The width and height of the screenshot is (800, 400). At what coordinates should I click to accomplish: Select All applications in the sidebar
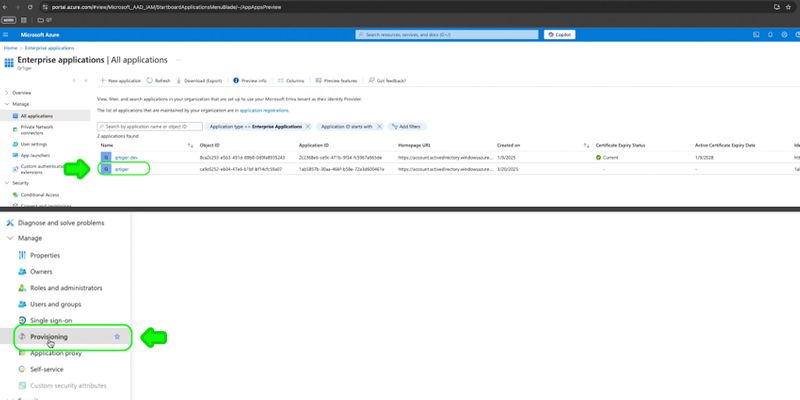(45, 116)
